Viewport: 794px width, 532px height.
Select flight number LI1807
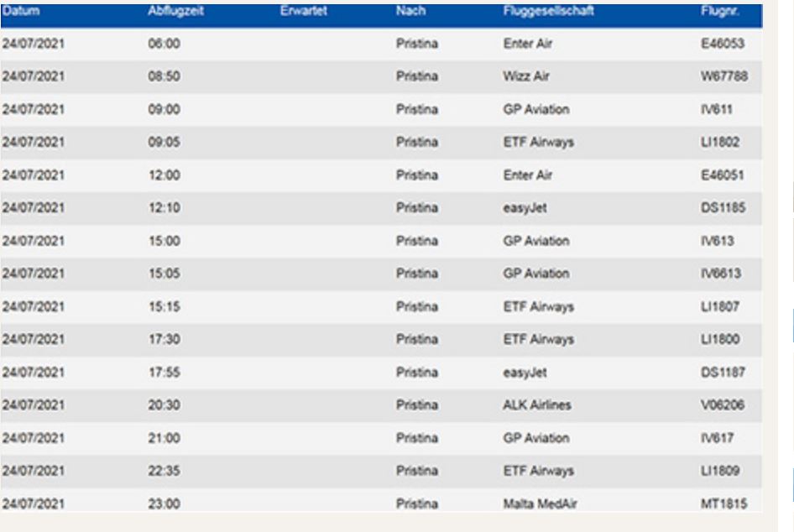718,307
